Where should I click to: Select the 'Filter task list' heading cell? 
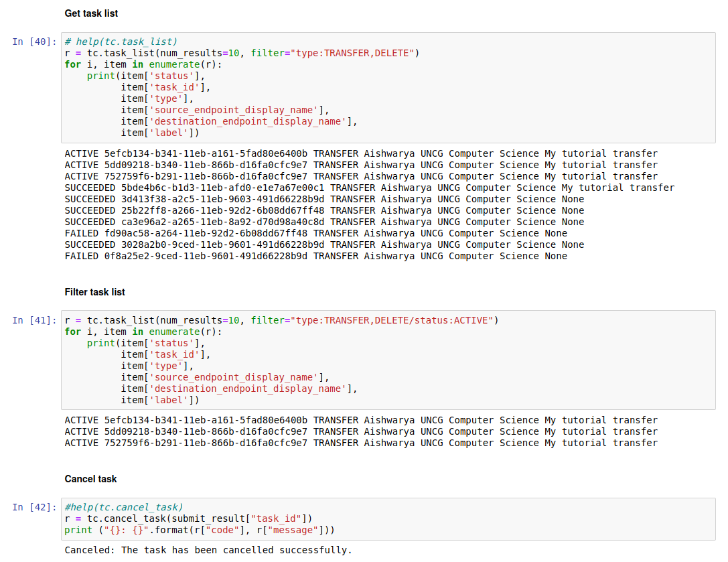pyautogui.click(x=94, y=292)
